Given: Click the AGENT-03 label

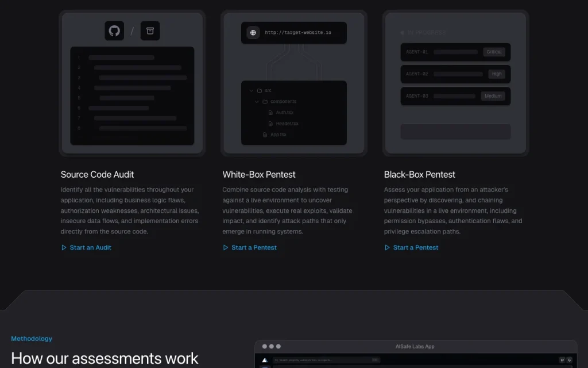Looking at the screenshot, I should (417, 96).
